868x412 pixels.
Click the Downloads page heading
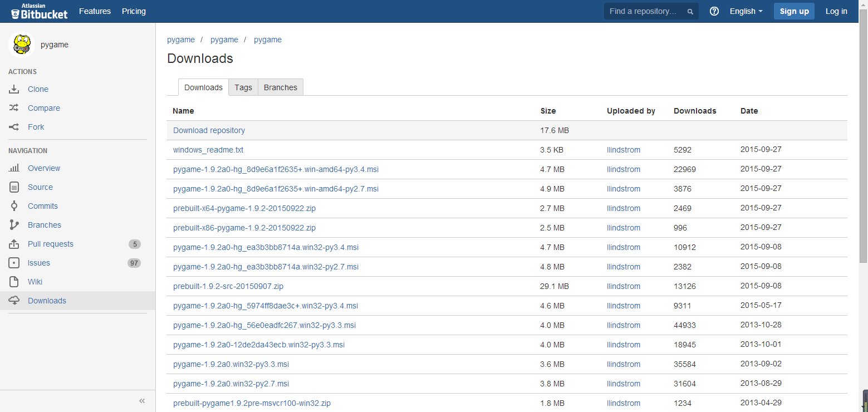click(x=200, y=58)
